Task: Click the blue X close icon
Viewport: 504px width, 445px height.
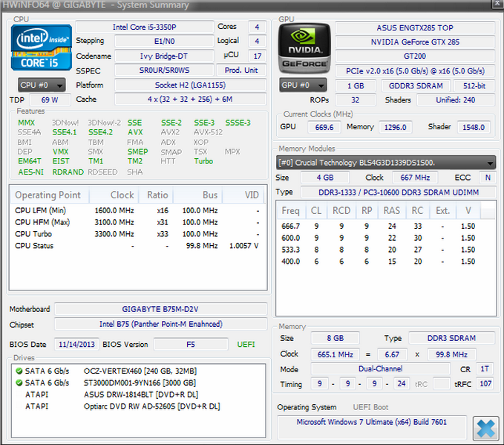Action: point(485,429)
